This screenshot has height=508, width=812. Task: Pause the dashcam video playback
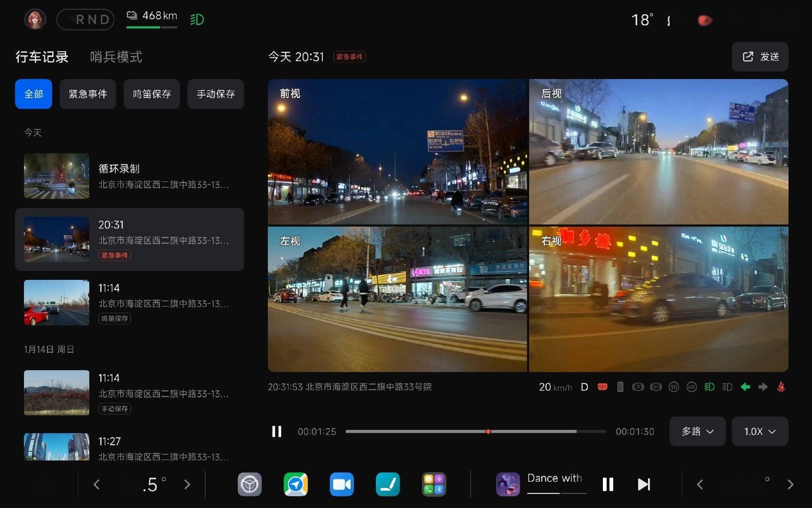coord(277,431)
